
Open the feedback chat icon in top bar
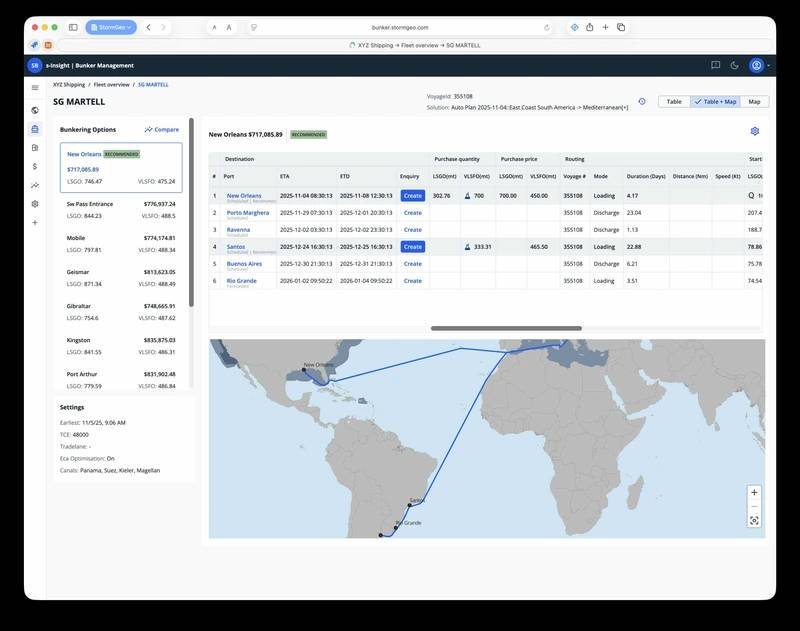713,64
